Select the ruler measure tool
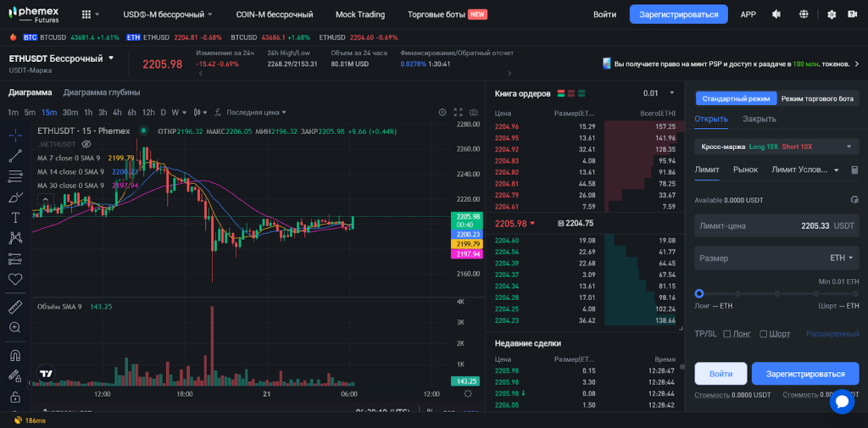 [x=15, y=307]
